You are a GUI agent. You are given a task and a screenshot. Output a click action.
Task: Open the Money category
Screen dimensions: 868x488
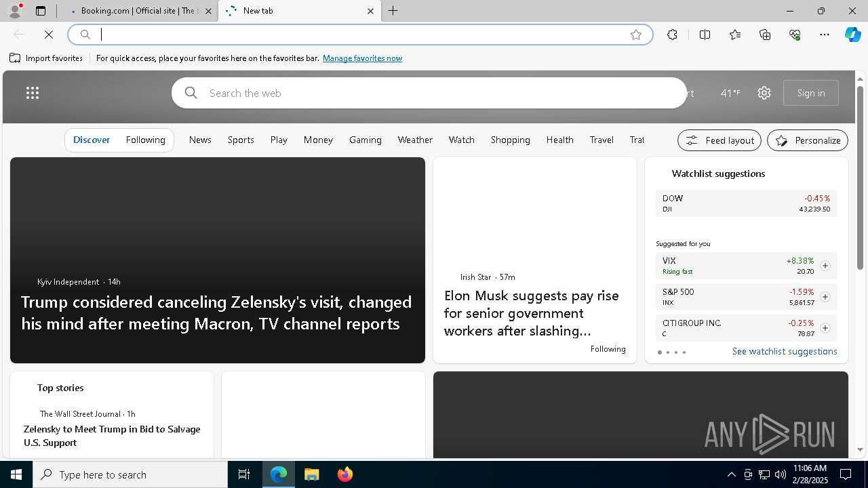318,140
